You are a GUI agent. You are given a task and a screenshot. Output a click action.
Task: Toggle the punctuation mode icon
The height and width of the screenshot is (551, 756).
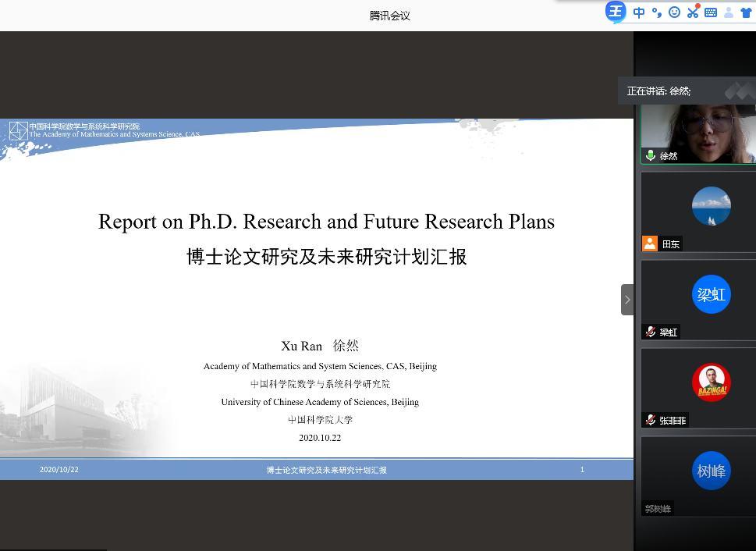tap(657, 12)
